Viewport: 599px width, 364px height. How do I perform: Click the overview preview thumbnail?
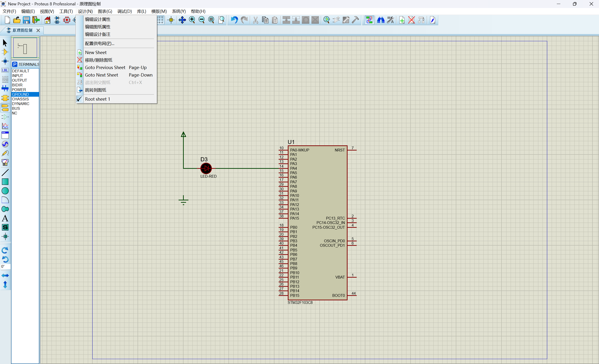(x=25, y=48)
